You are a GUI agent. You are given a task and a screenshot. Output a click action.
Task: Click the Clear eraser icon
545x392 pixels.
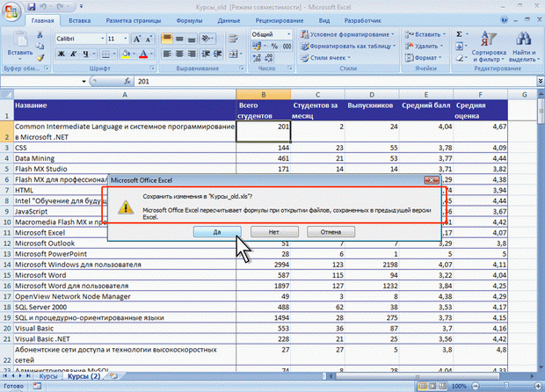pyautogui.click(x=459, y=58)
